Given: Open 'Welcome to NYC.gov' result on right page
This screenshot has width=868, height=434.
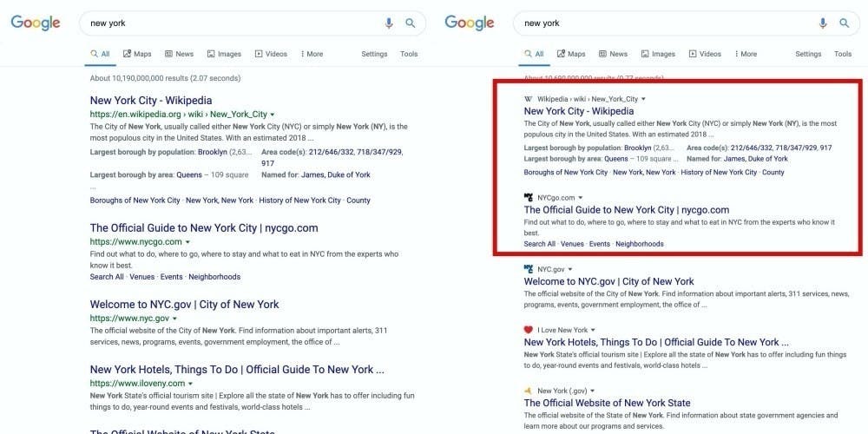Looking at the screenshot, I should coord(609,281).
